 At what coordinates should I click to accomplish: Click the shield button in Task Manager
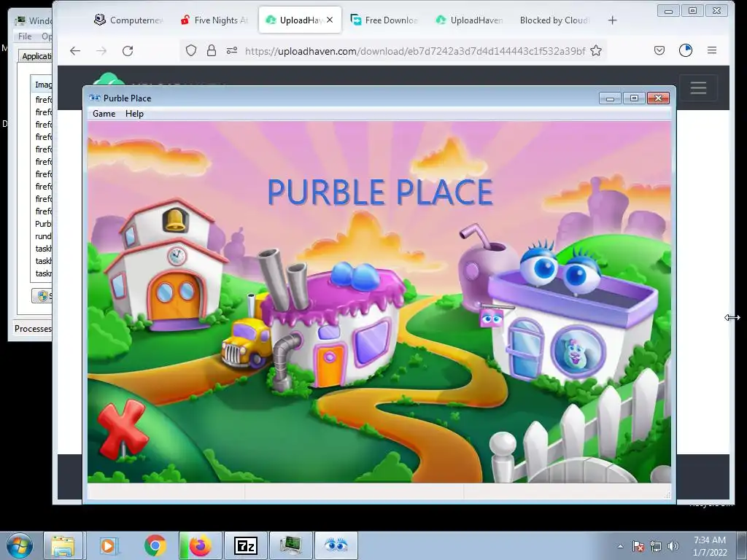pos(42,296)
